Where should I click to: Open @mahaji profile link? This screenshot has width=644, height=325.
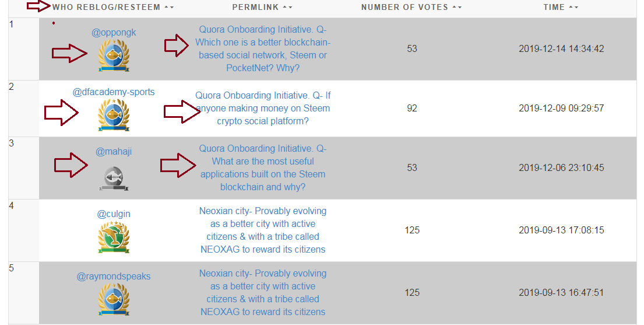[x=114, y=152]
